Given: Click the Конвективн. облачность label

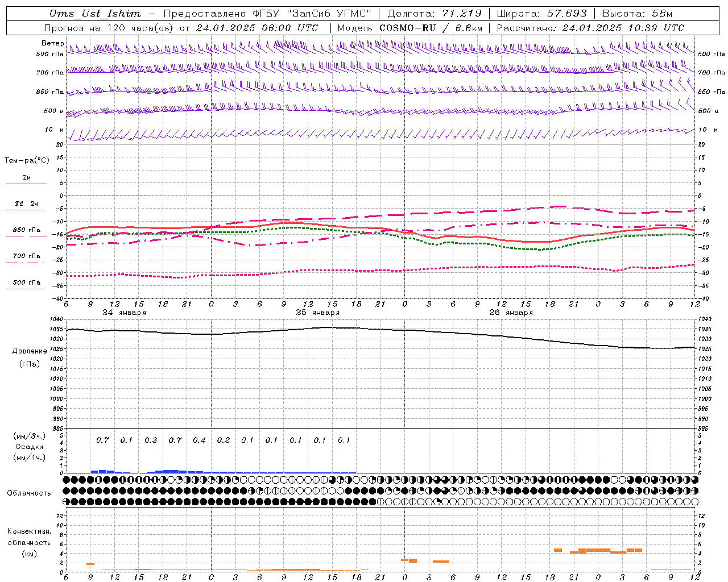Looking at the screenshot, I should 30,537.
